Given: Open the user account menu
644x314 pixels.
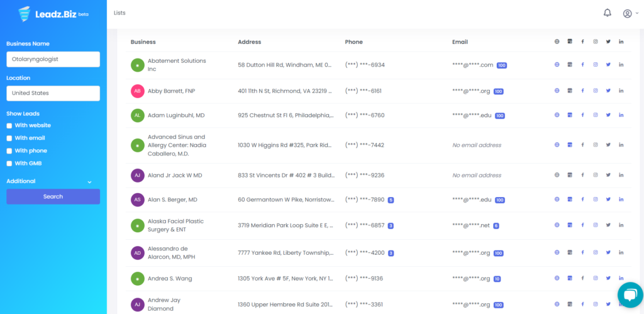Looking at the screenshot, I should (x=630, y=14).
